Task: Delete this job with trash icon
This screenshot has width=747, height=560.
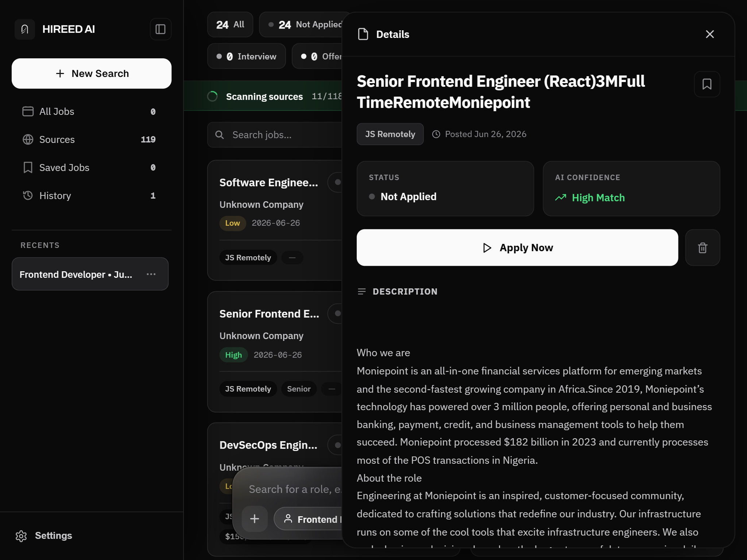Action: click(703, 248)
